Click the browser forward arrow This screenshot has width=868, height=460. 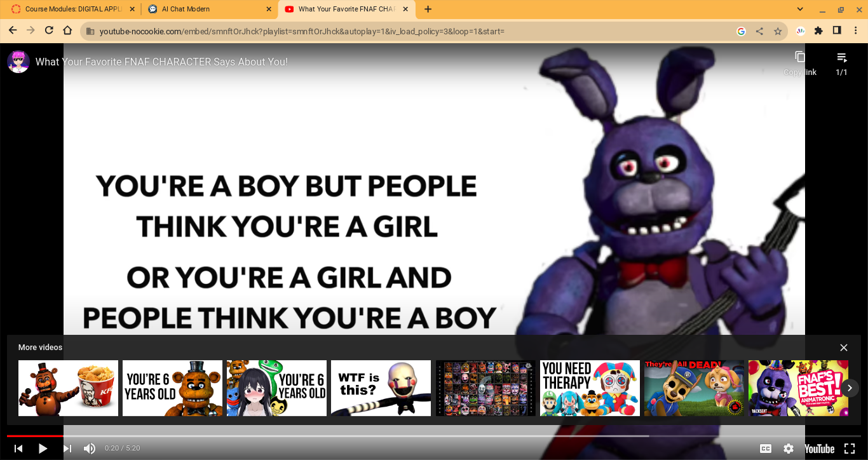coord(31,30)
